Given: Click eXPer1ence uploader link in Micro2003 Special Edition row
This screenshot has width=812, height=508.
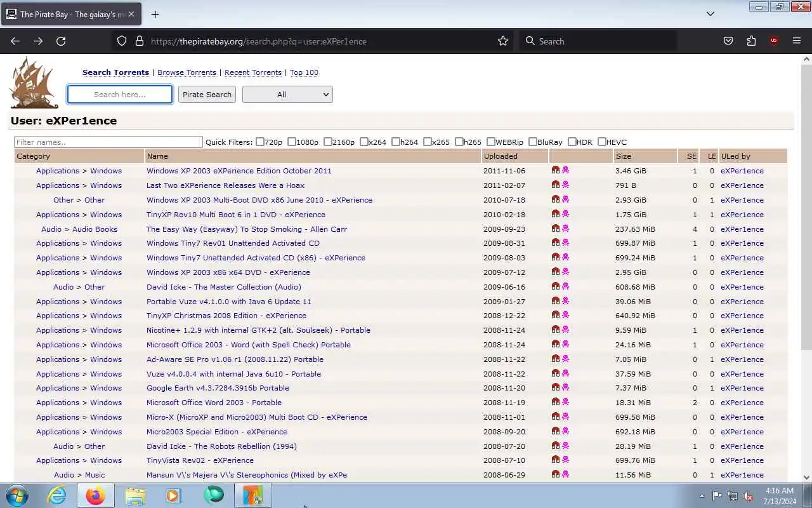Looking at the screenshot, I should tap(742, 432).
